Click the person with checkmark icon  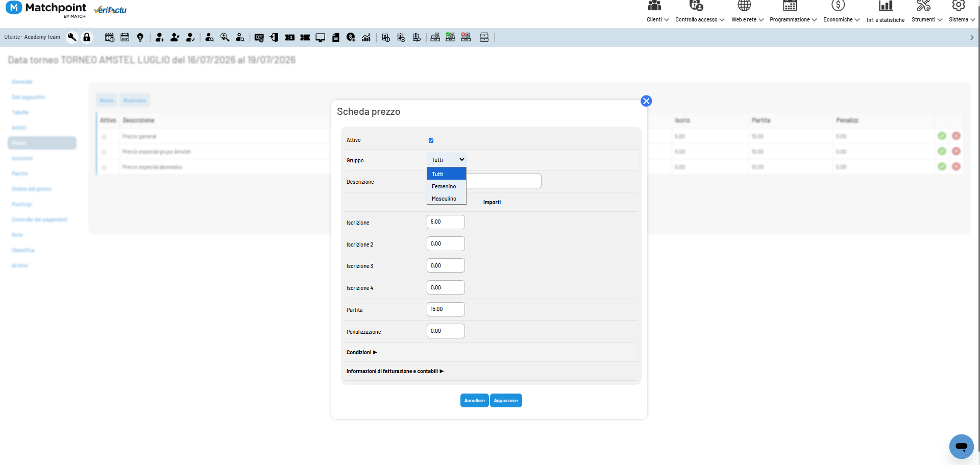(x=190, y=37)
